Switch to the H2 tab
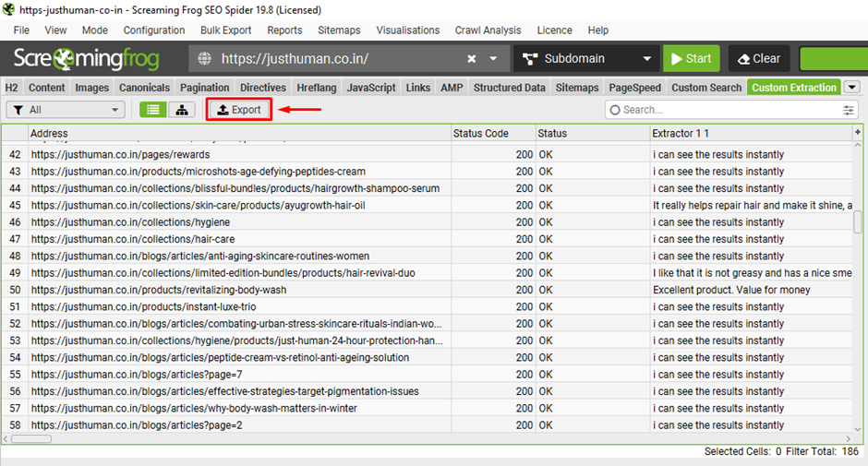The width and height of the screenshot is (868, 466). point(12,88)
